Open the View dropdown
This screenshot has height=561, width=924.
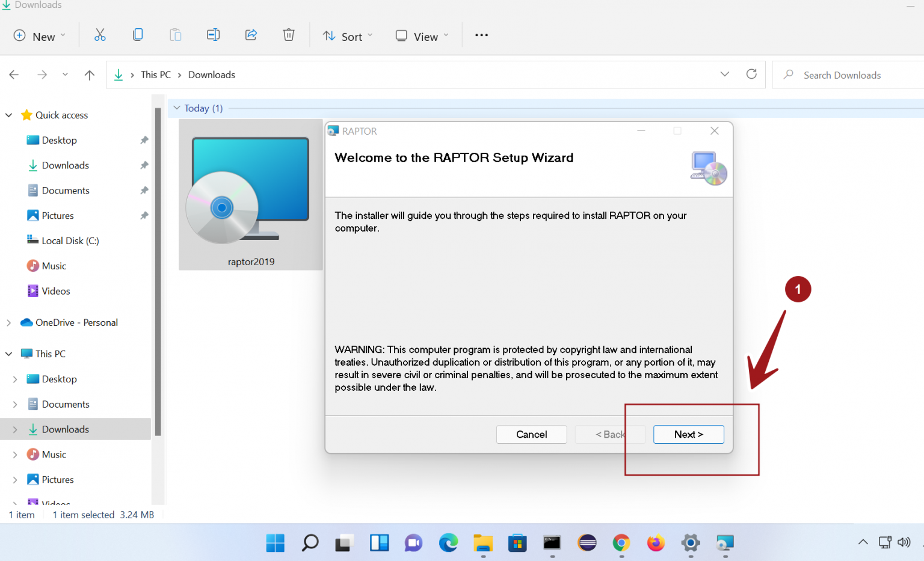tap(422, 35)
